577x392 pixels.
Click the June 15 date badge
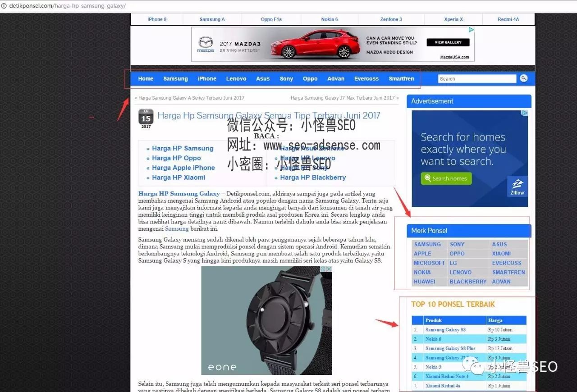[x=146, y=119]
